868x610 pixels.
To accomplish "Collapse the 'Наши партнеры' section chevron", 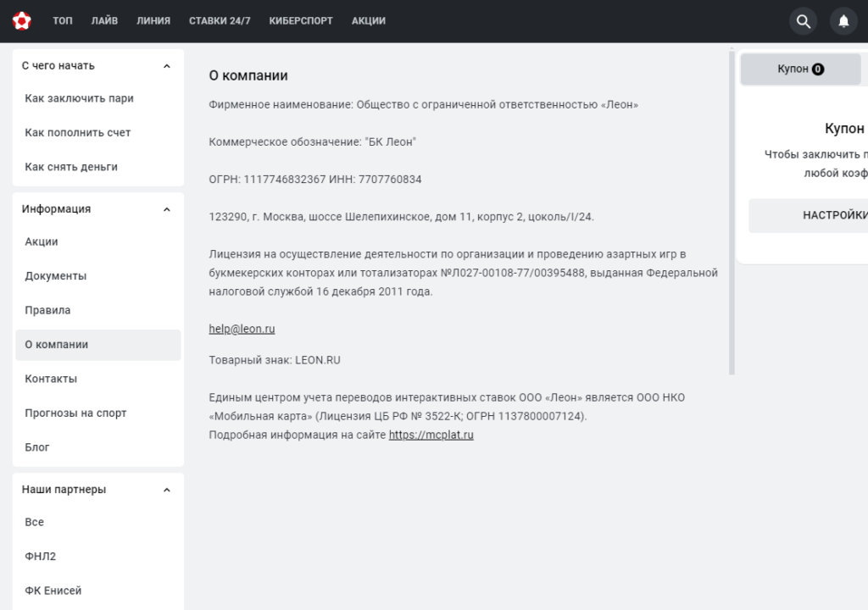I will click(x=167, y=490).
